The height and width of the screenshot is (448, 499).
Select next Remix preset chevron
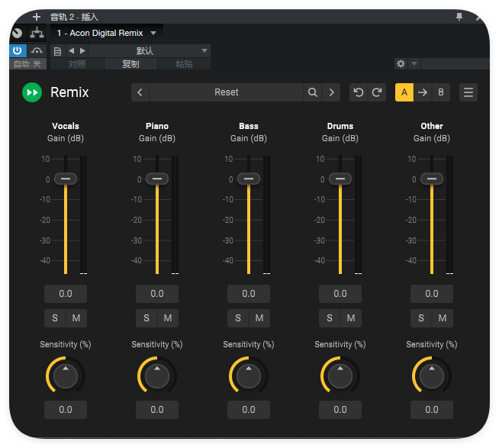(x=332, y=92)
